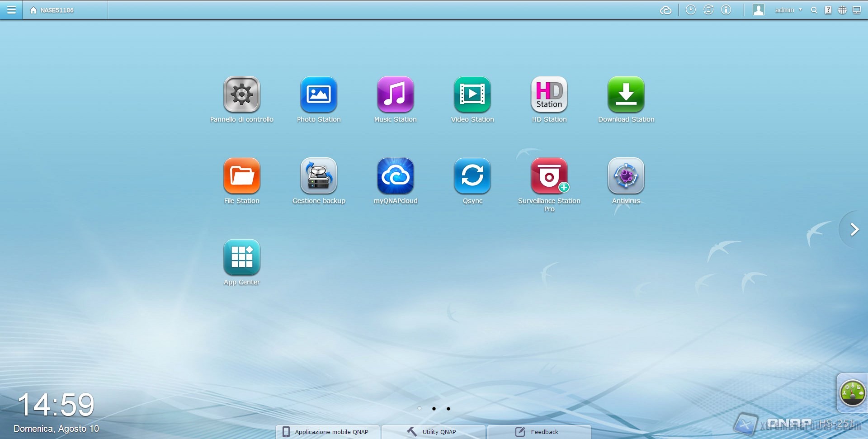Launch Music Station

pyautogui.click(x=395, y=95)
